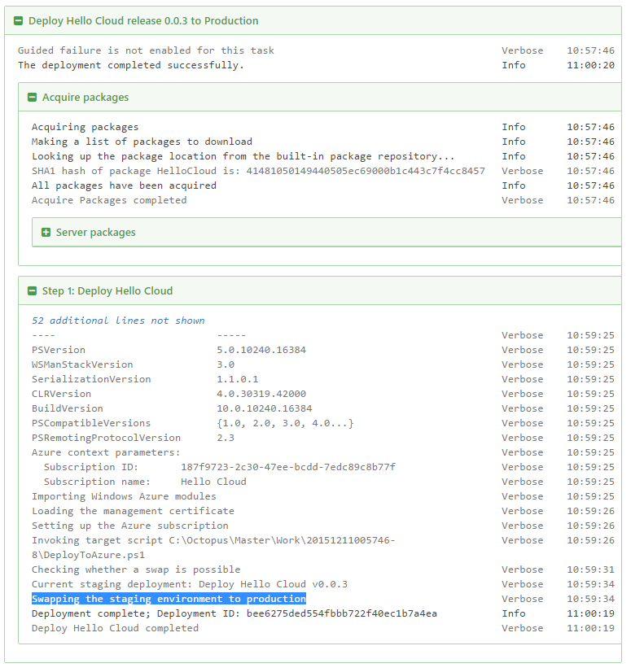Show the 52 additional lines not shown
The width and height of the screenshot is (631, 672).
[118, 321]
